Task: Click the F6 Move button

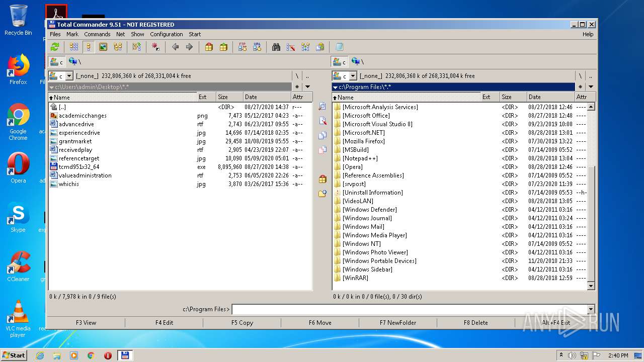Action: [320, 323]
